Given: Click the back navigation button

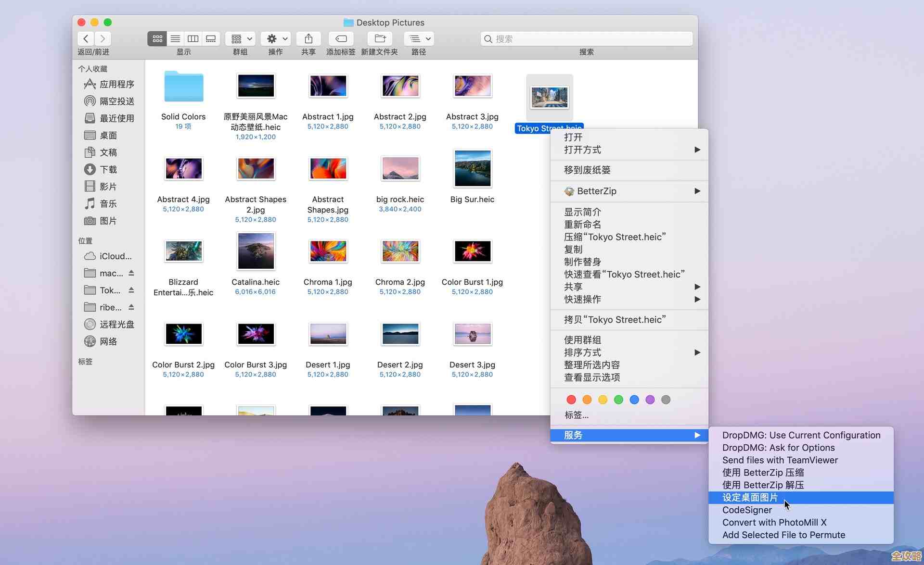Looking at the screenshot, I should (86, 38).
